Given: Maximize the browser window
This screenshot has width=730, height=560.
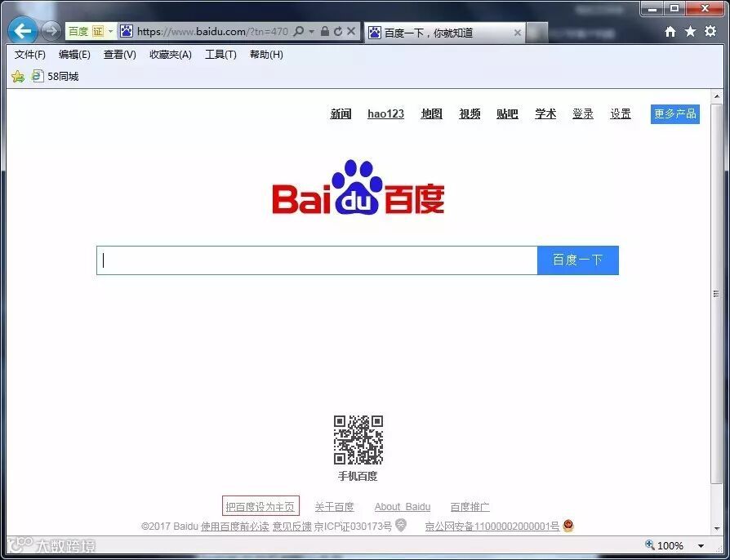Looking at the screenshot, I should point(674,8).
